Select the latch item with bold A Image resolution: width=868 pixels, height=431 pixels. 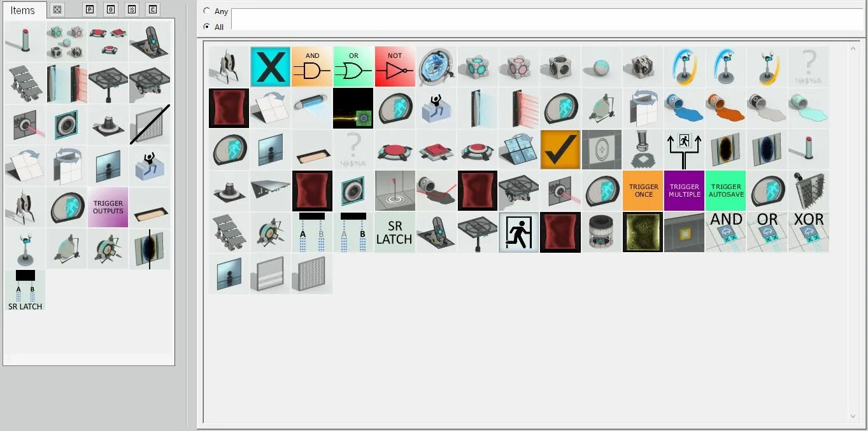(x=312, y=232)
